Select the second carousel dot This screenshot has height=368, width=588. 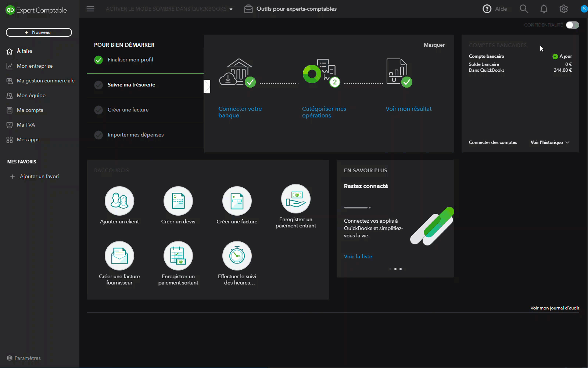pos(395,269)
